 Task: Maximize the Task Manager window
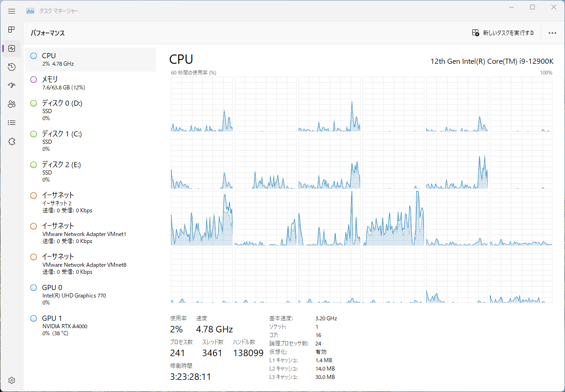[532, 7]
